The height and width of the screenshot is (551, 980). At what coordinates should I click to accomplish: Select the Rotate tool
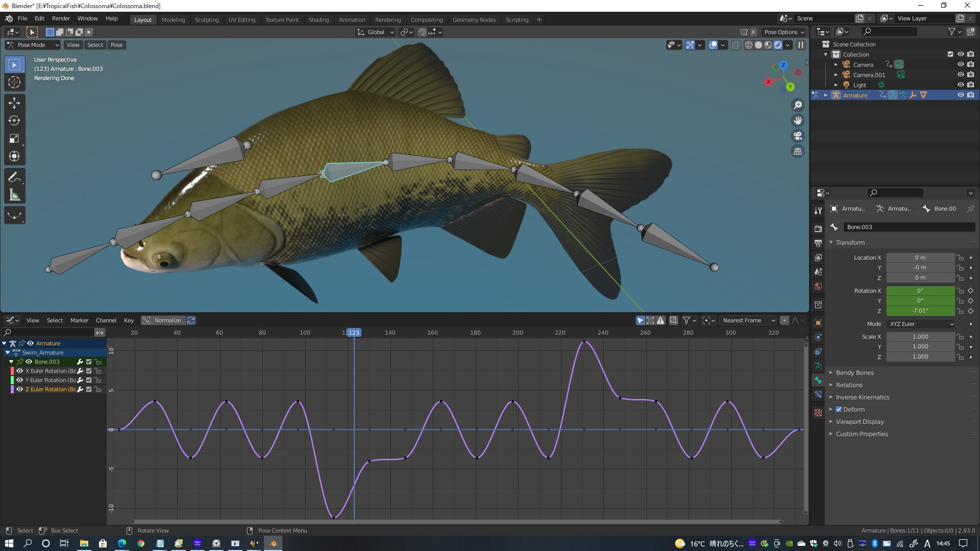(x=14, y=121)
